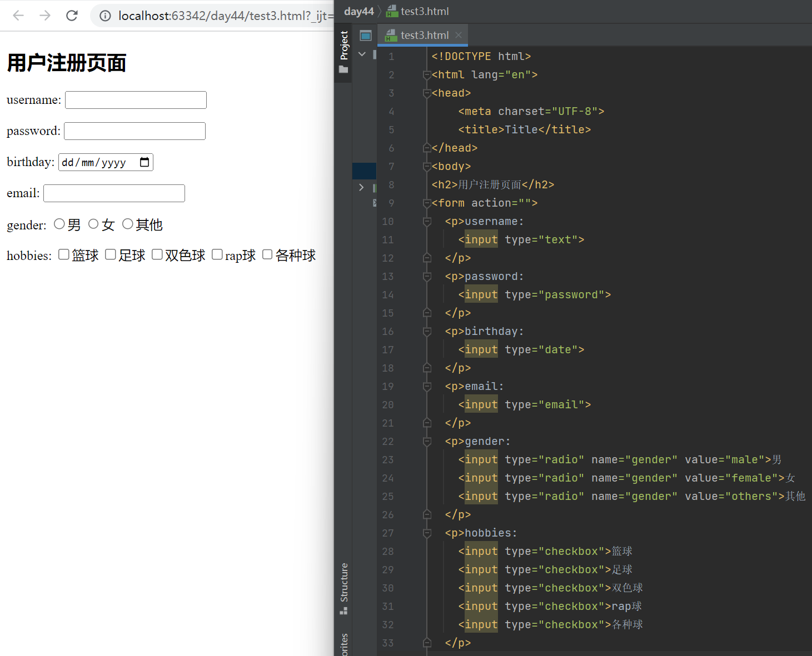812x656 pixels.
Task: Check the rap球 hobby checkbox
Action: tap(217, 254)
